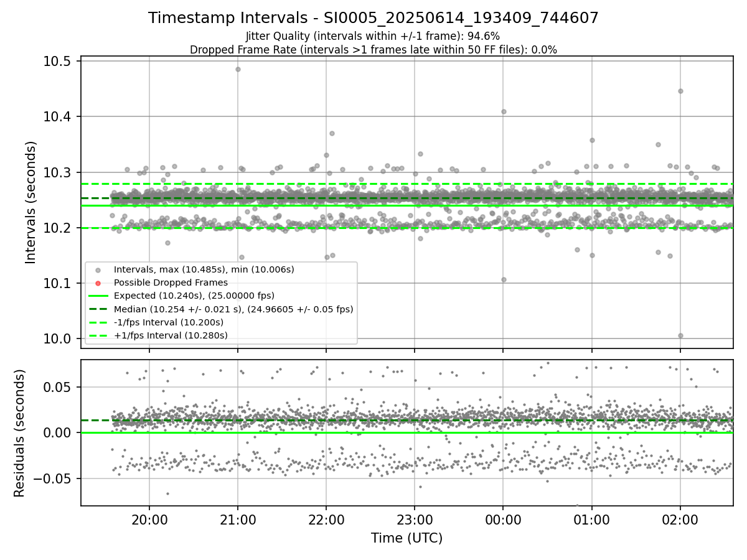Click the red Possible Dropped Frames legend marker
The image size is (747, 560).
coord(97,283)
